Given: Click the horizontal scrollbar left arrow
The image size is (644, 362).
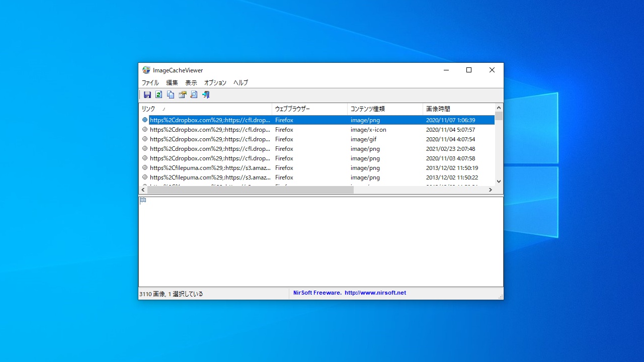Looking at the screenshot, I should (x=143, y=190).
